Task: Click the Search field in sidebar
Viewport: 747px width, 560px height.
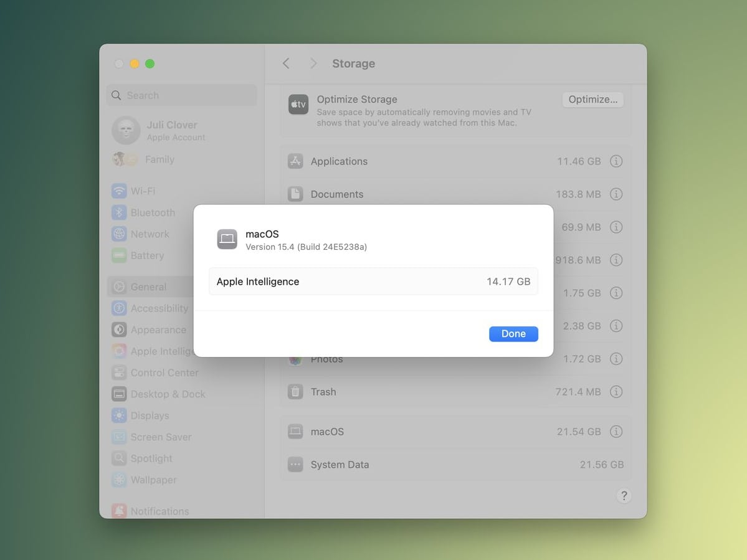Action: point(181,95)
